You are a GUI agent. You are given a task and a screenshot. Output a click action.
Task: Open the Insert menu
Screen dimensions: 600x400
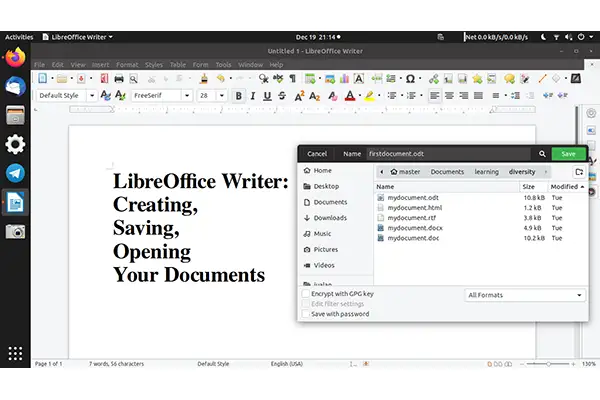100,65
